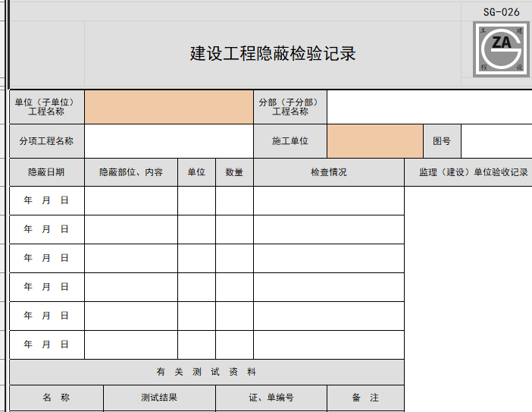This screenshot has width=532, height=412.
Task: Click the large blank area under 监理（建设）单位验收记录
Action: 468,299
